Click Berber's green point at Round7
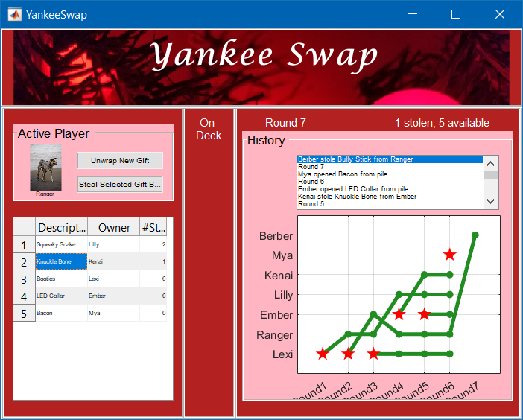 click(475, 235)
